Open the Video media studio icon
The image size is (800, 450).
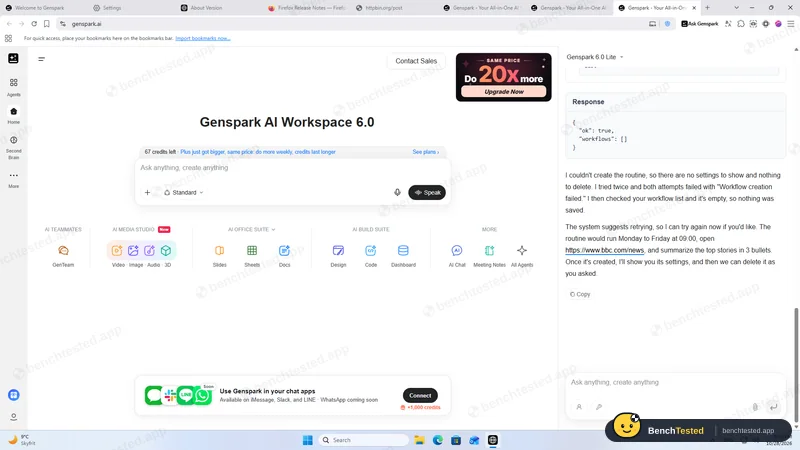(117, 251)
